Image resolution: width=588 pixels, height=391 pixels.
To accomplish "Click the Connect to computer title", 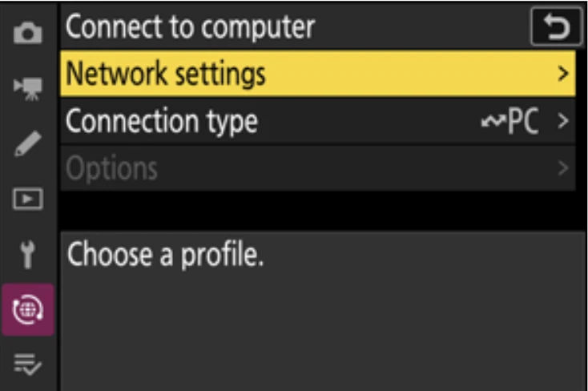I will [190, 26].
